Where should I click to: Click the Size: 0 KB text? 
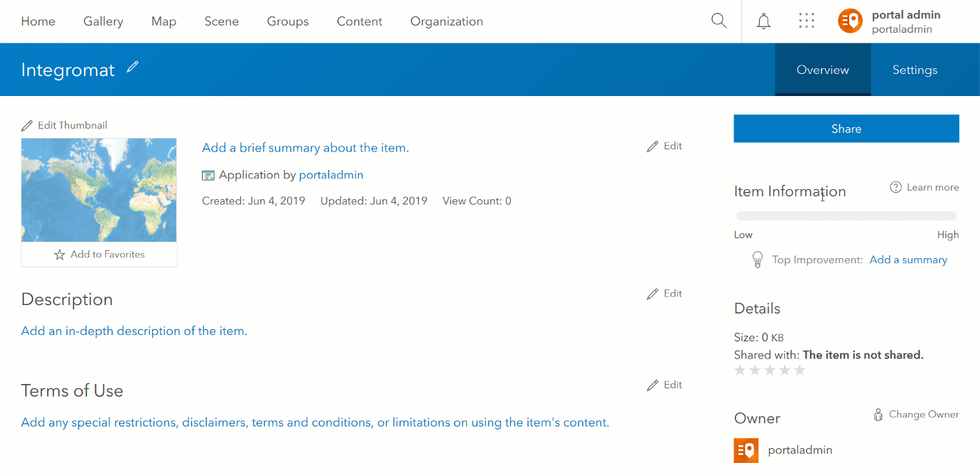tap(759, 338)
